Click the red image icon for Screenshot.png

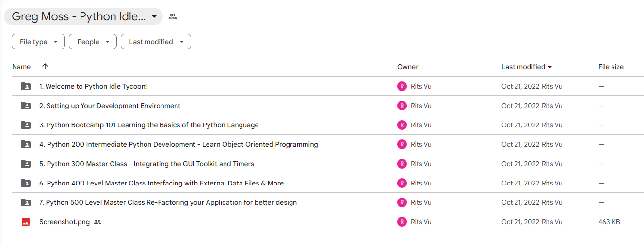[26, 222]
